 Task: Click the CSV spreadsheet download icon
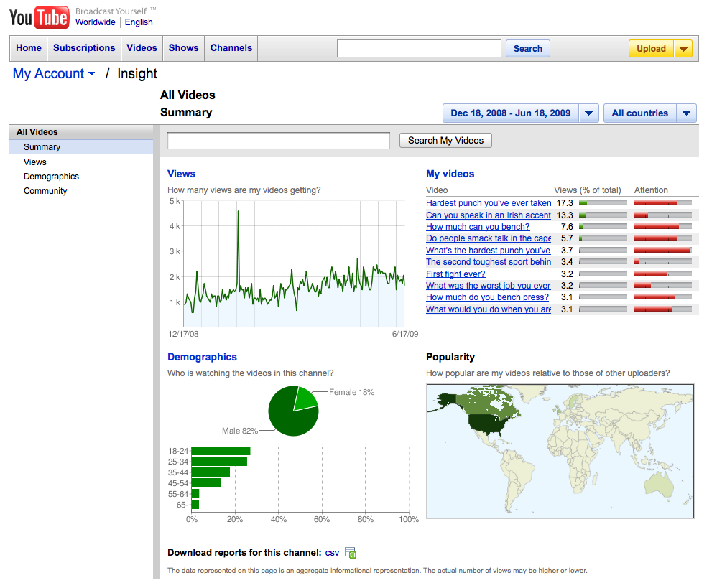point(351,553)
